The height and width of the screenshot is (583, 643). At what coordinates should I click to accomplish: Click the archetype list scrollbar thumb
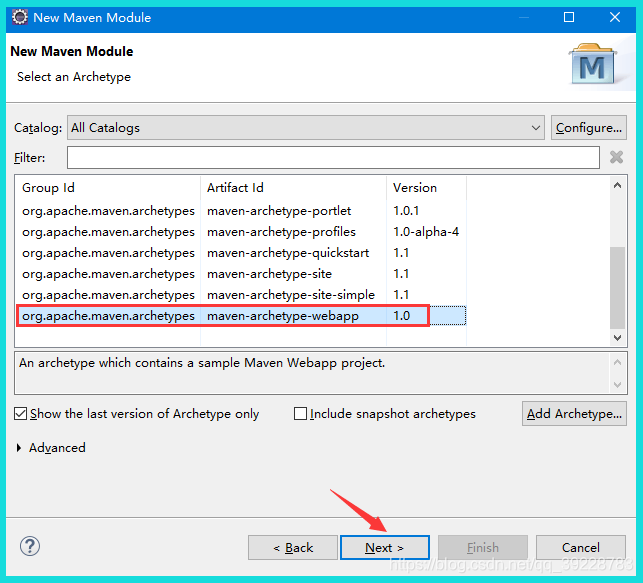(x=617, y=288)
